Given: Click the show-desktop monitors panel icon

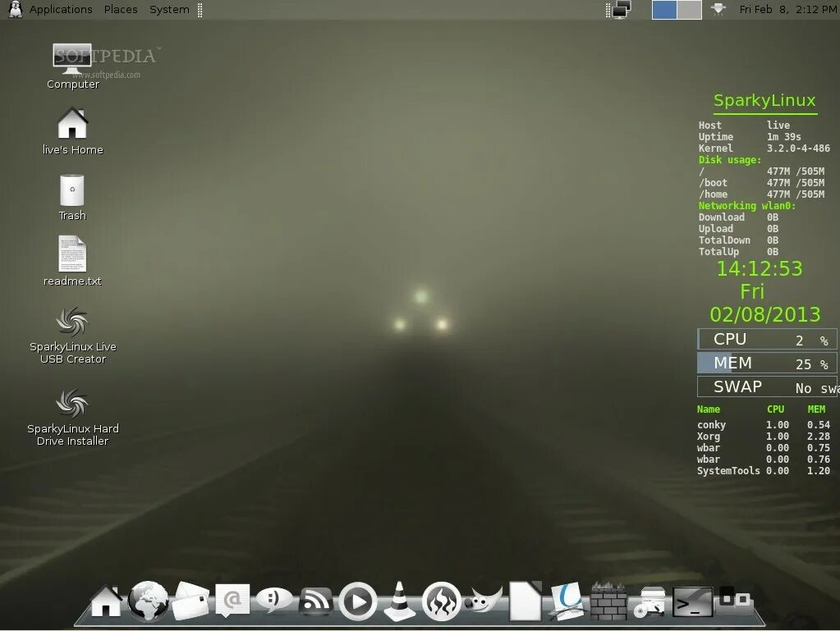Looking at the screenshot, I should (622, 9).
